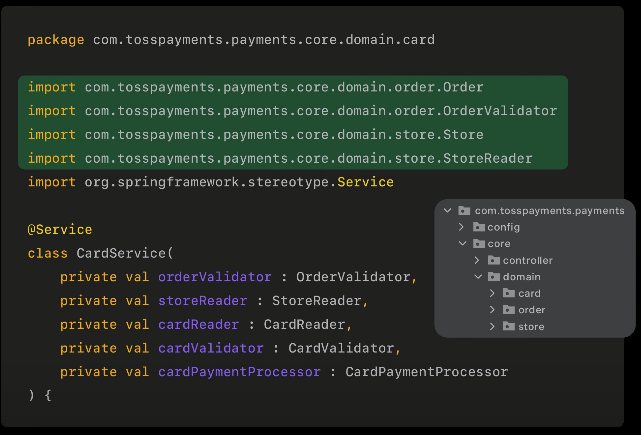Expand the order folder chevron
The width and height of the screenshot is (641, 435).
(492, 310)
